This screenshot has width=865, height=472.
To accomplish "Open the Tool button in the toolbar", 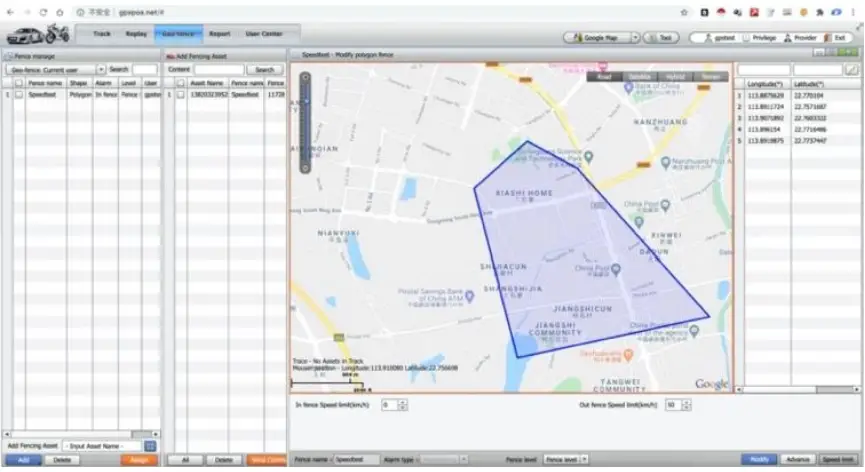I will [x=661, y=37].
